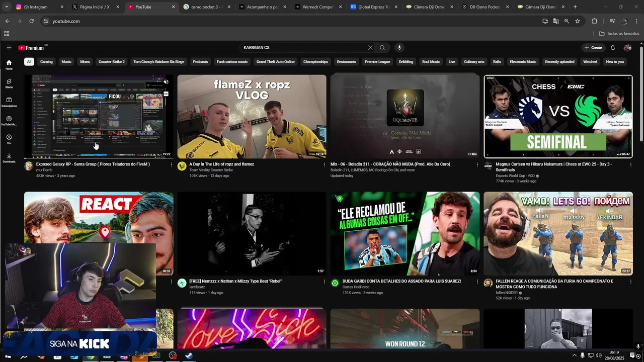The width and height of the screenshot is (644, 362).
Task: Open the flameZ x ropz VLOG thumbnail
Action: (252, 117)
